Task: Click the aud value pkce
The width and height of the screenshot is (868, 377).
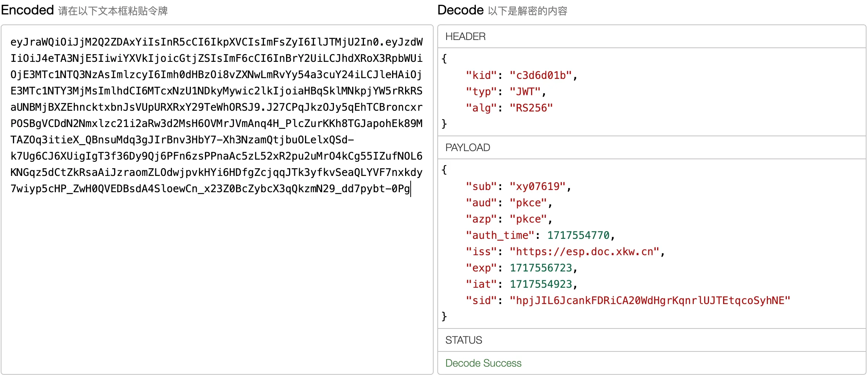Action: pos(528,203)
